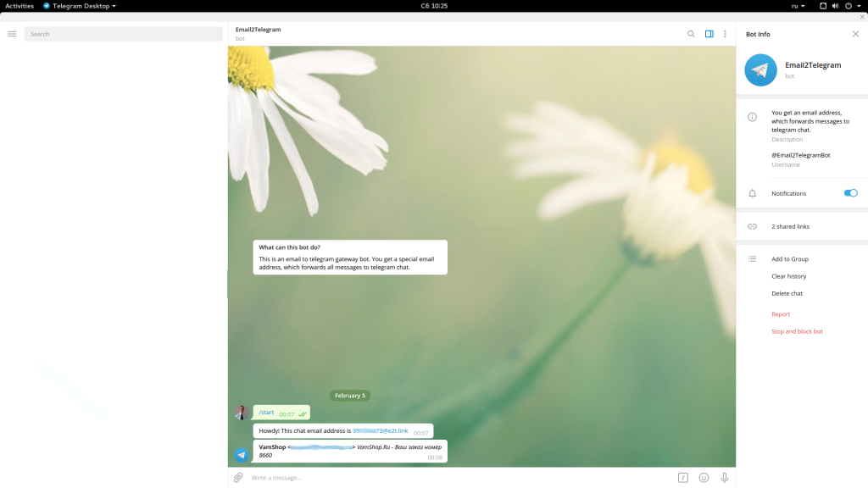Click the red Report link

(x=781, y=314)
